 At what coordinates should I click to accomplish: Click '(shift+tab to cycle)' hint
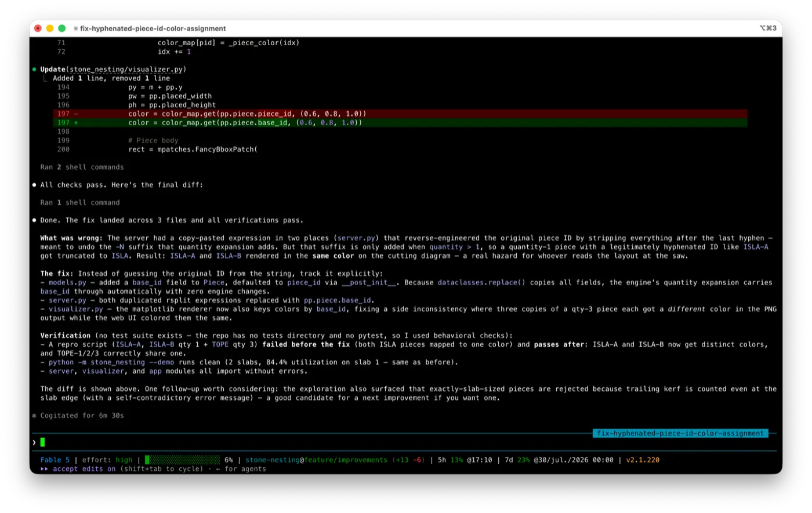coord(162,469)
